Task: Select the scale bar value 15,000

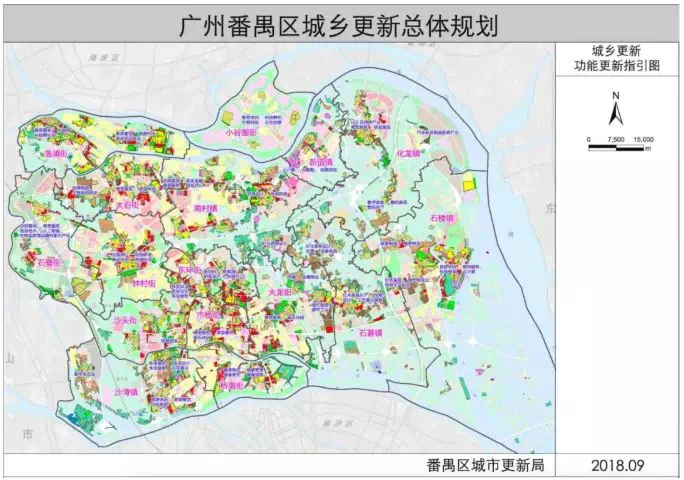Action: (644, 140)
